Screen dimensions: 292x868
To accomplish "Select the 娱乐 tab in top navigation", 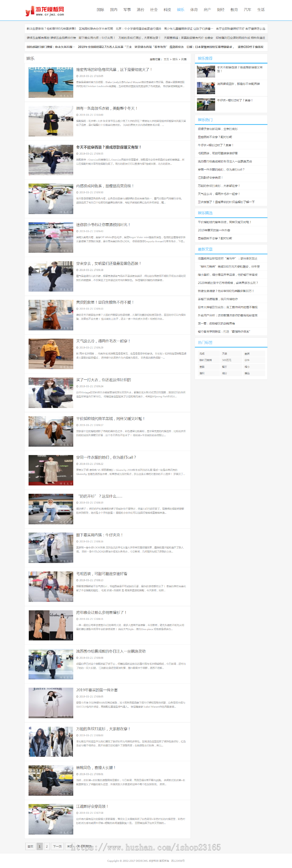I will (x=181, y=10).
